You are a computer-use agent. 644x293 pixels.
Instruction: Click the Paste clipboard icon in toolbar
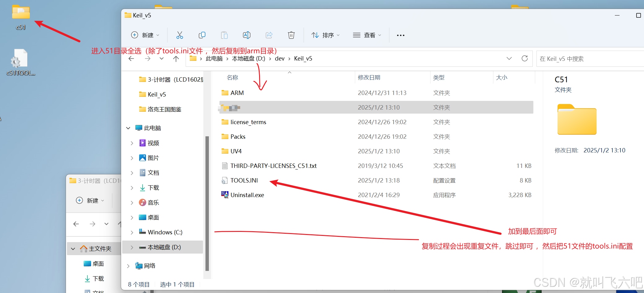pos(224,35)
